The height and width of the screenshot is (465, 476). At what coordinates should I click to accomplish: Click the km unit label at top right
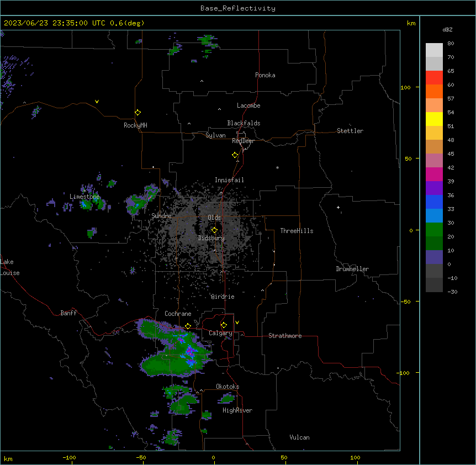pyautogui.click(x=411, y=23)
